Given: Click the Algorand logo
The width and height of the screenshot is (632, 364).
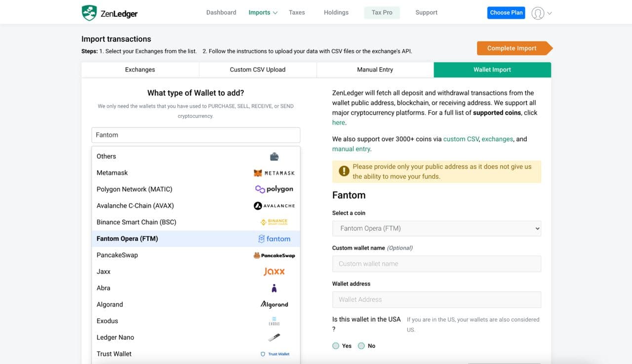Looking at the screenshot, I should (274, 304).
